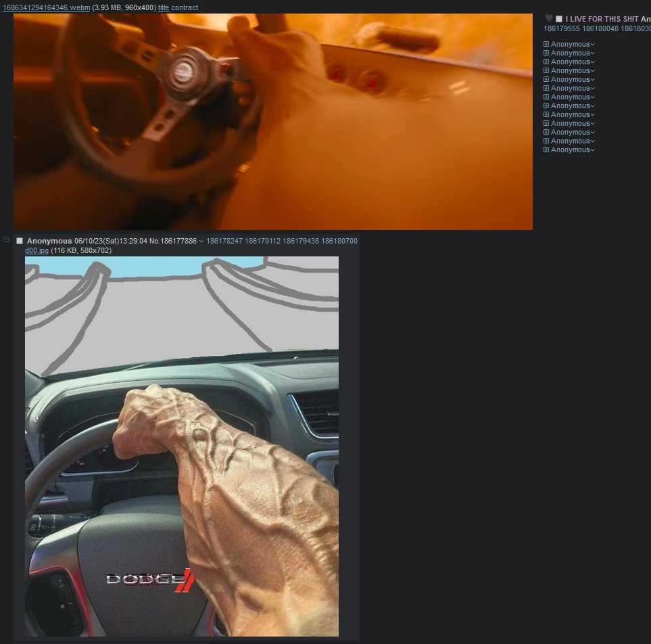Expand the Dodge steering wheel forearm image
651x644 pixels.
pyautogui.click(x=182, y=446)
